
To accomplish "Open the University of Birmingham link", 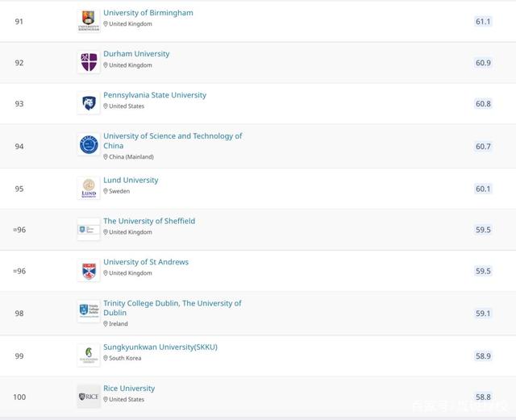I will (x=148, y=13).
